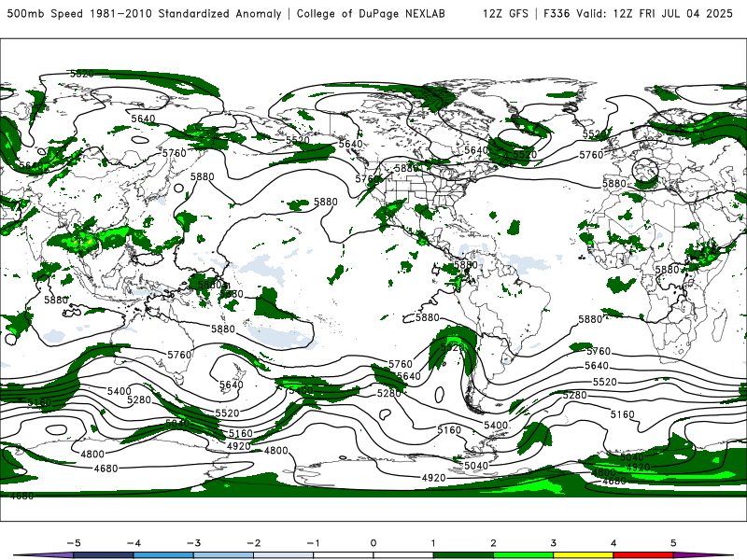Viewport: 747px width, 560px height.
Task: Click the "College of DuPage NEXLAB" text
Action: (x=371, y=14)
